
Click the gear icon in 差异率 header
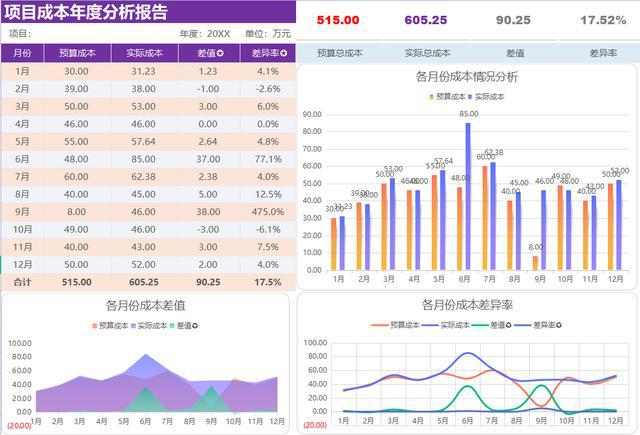point(284,53)
